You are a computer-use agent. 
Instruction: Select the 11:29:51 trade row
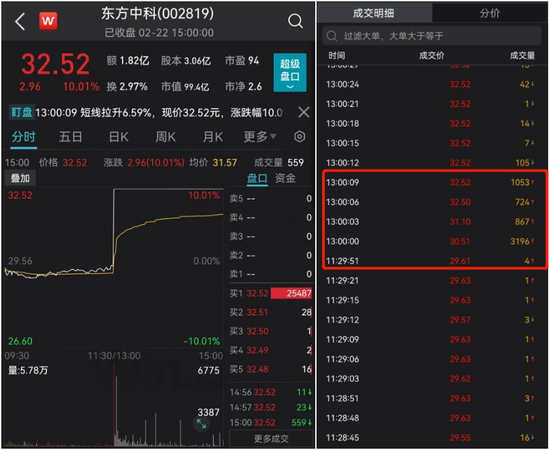(x=432, y=261)
